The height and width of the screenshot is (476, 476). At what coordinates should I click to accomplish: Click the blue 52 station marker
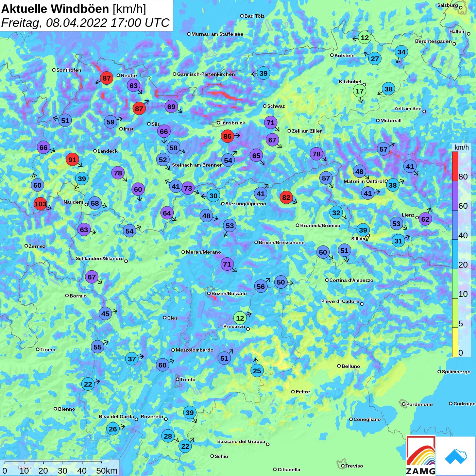163,159
